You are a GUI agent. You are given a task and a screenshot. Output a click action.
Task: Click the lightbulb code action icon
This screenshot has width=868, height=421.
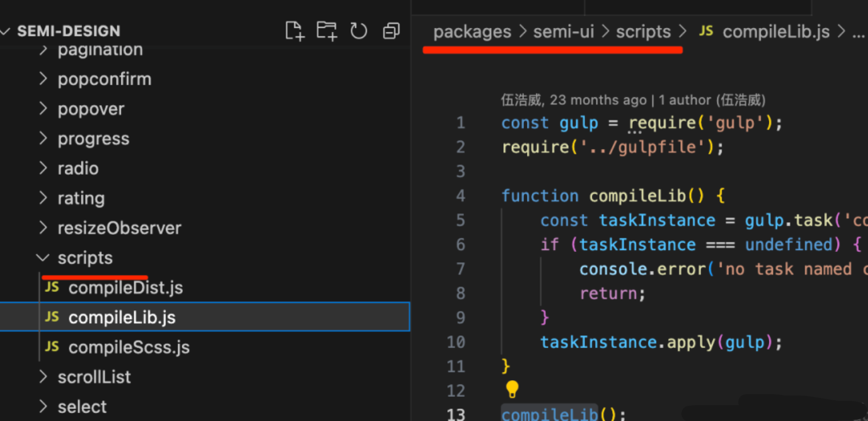tap(512, 389)
